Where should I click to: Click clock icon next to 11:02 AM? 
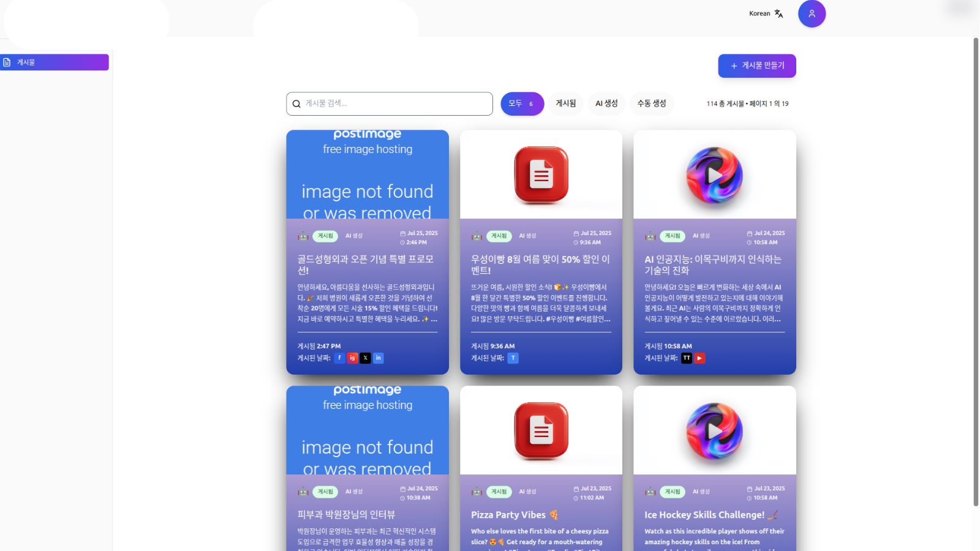pyautogui.click(x=576, y=498)
